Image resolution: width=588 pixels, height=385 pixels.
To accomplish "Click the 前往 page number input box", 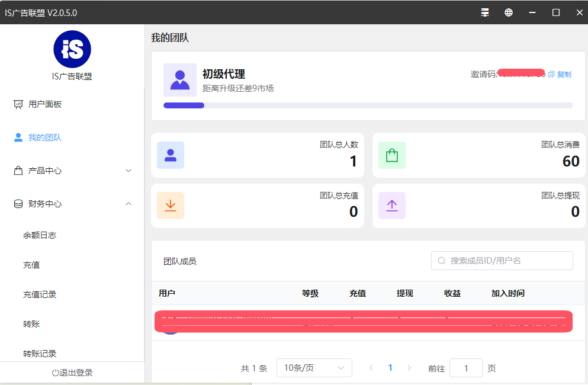I will pyautogui.click(x=465, y=368).
